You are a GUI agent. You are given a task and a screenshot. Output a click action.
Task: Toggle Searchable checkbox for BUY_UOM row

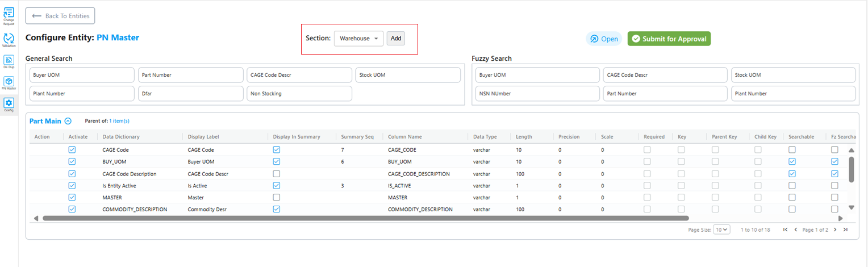[792, 161]
